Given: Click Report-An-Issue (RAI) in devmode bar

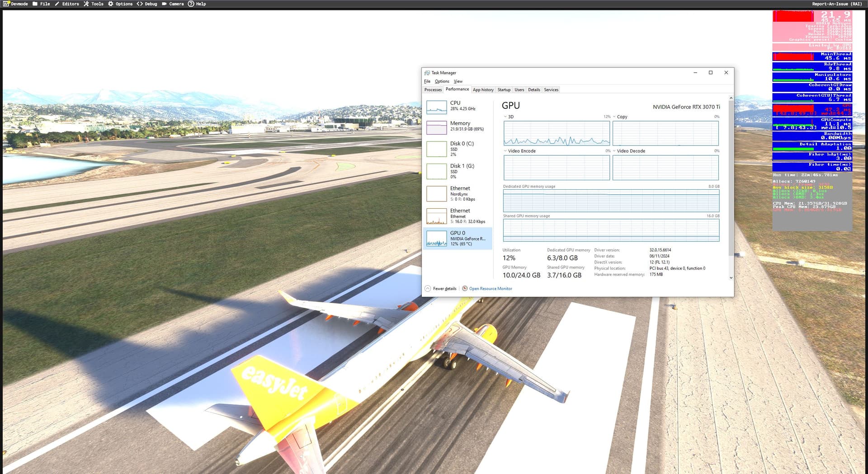Looking at the screenshot, I should (837, 4).
